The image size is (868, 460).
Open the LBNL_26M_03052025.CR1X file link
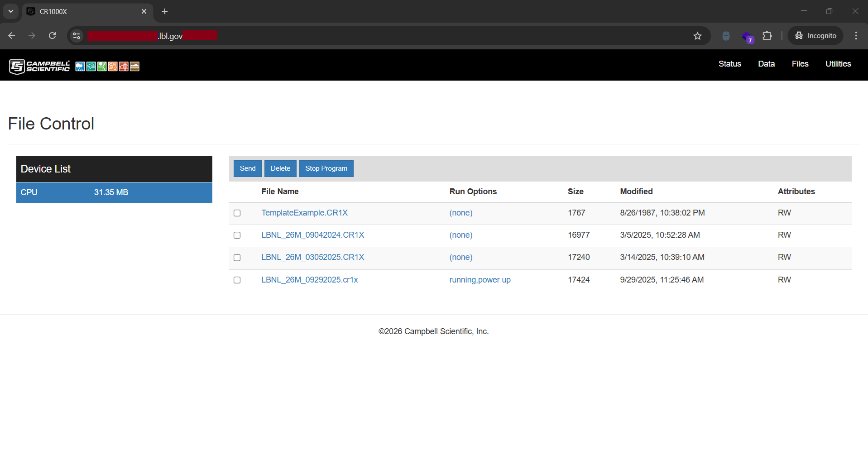pyautogui.click(x=312, y=257)
